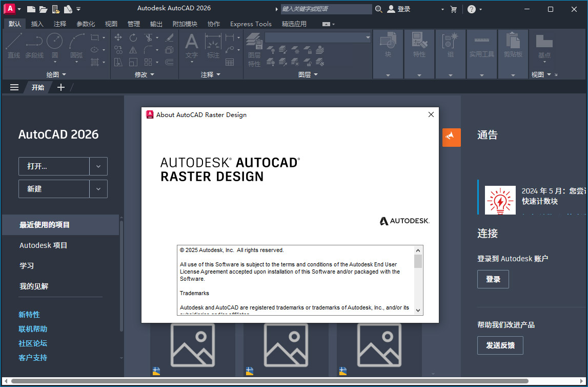Expand the dropdown arrow next to 打开
This screenshot has height=387, width=588.
[x=98, y=166]
